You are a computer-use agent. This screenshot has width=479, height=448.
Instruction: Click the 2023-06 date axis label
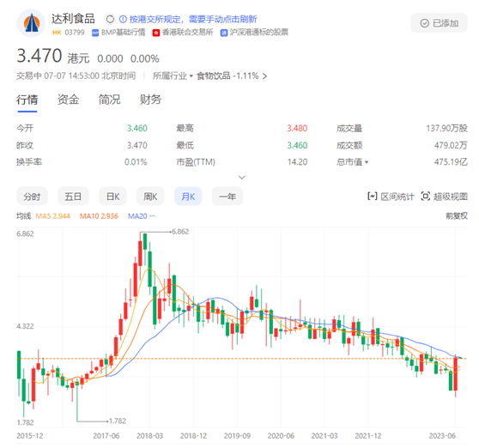pos(442,436)
